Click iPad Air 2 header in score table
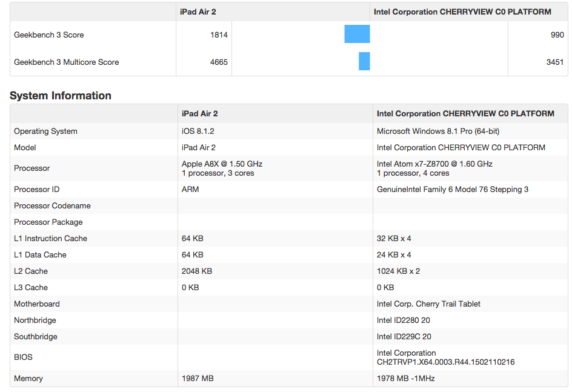The height and width of the screenshot is (392, 572). click(x=198, y=12)
